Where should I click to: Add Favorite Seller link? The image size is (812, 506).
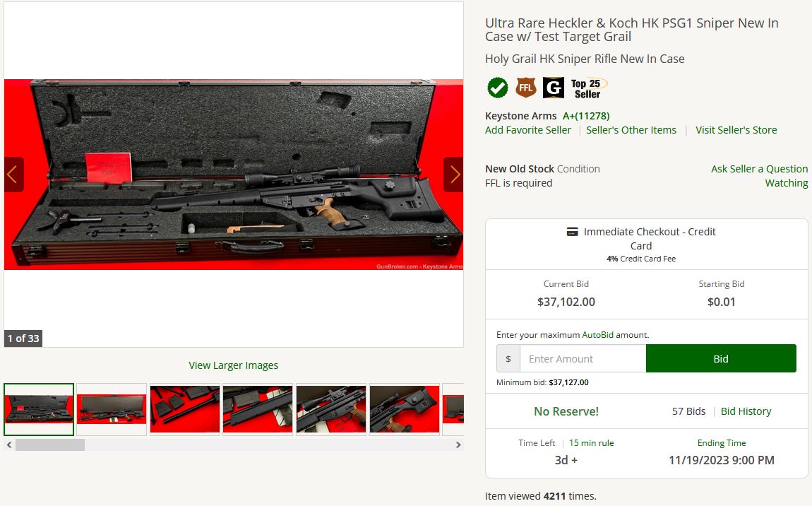[x=527, y=130]
